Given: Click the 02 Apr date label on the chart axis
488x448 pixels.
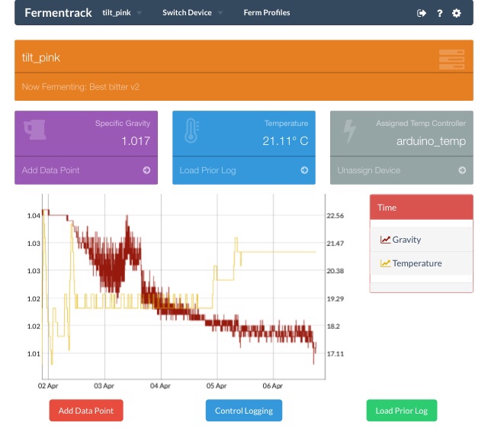Looking at the screenshot, I should pos(48,386).
